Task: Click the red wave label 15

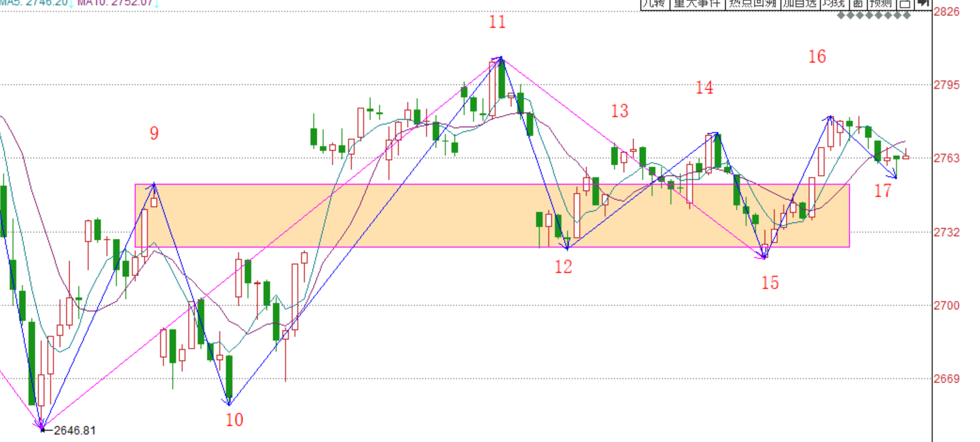Action: [x=770, y=283]
